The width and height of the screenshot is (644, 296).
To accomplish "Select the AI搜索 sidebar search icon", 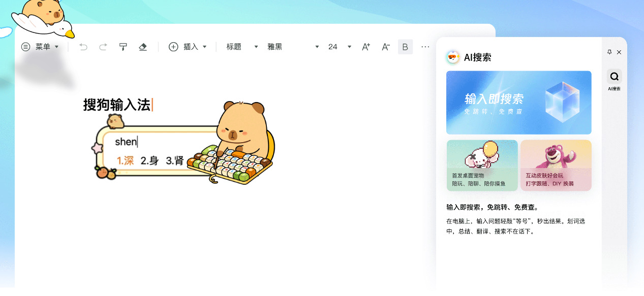I will [615, 77].
